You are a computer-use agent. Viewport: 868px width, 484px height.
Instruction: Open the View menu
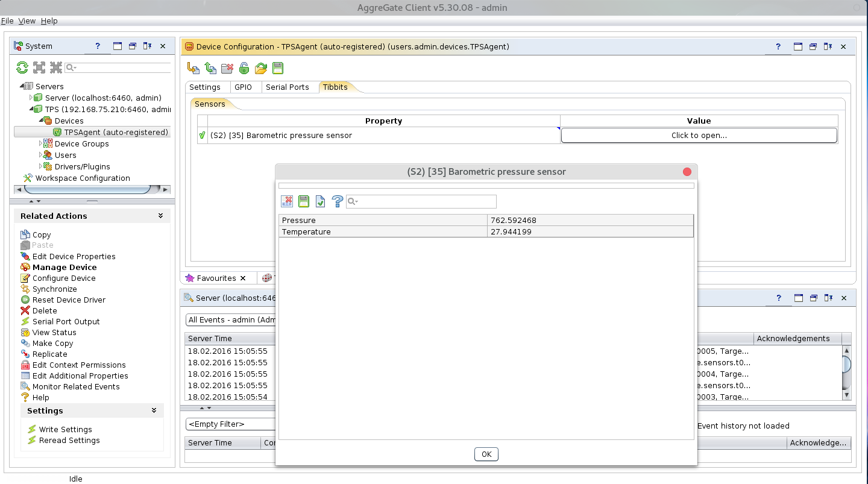click(x=27, y=20)
